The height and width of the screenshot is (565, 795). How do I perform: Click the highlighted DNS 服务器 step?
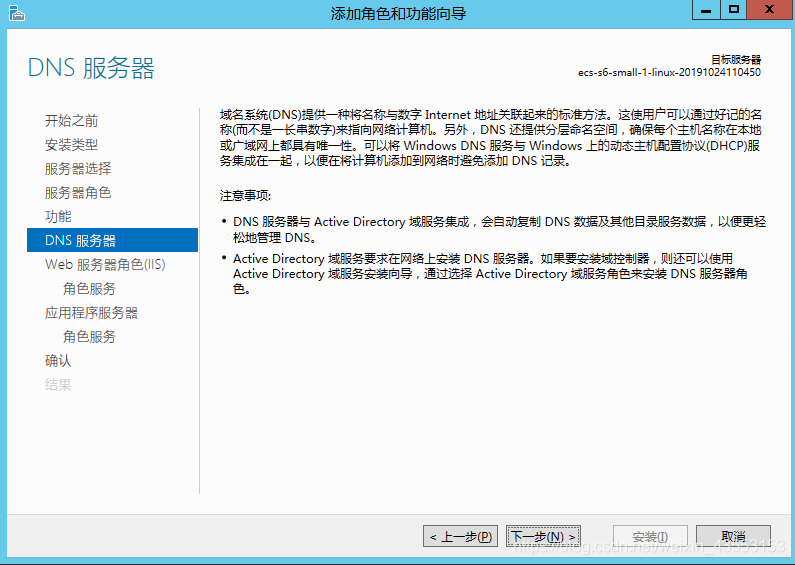pos(80,241)
